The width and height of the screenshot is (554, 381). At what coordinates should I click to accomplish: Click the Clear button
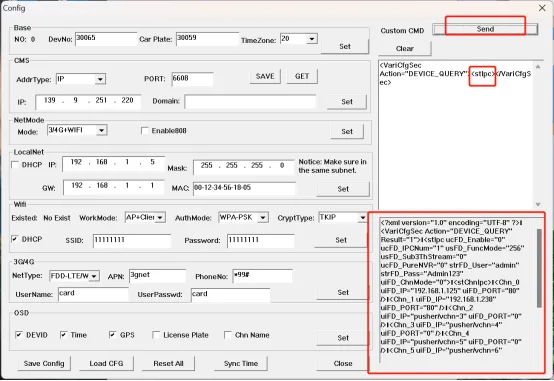pos(405,48)
